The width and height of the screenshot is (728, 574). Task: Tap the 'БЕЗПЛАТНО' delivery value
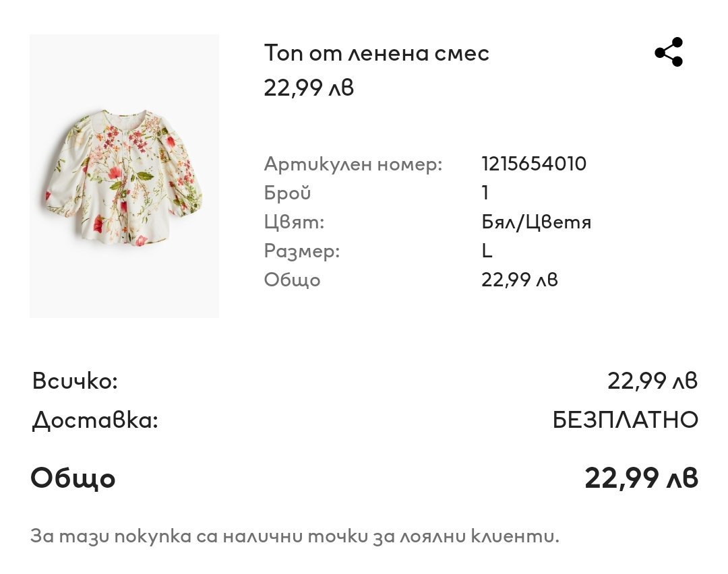click(x=625, y=421)
